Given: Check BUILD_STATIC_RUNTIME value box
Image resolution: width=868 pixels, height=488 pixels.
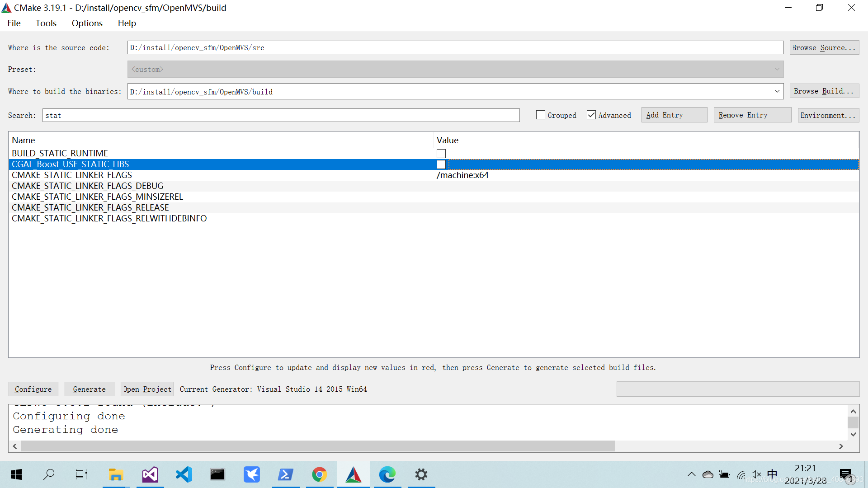Looking at the screenshot, I should pos(441,154).
